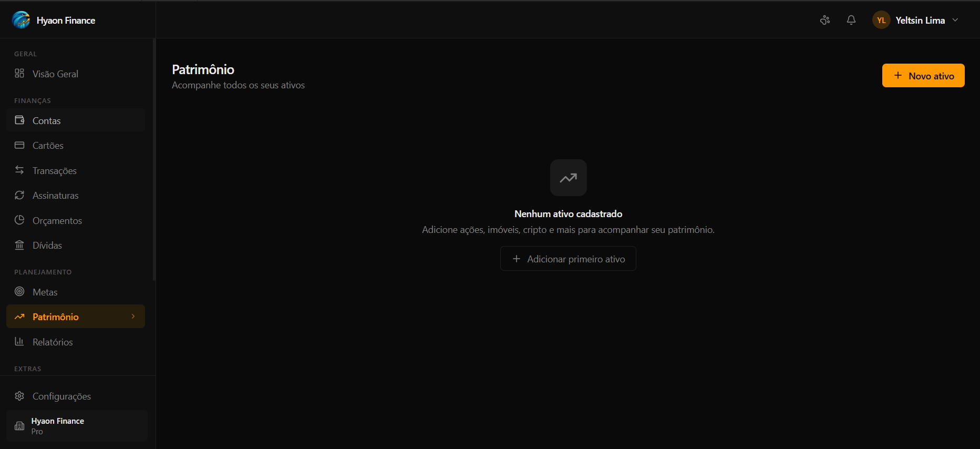Go to Metas under Planejamento
The image size is (980, 449).
(76, 292)
